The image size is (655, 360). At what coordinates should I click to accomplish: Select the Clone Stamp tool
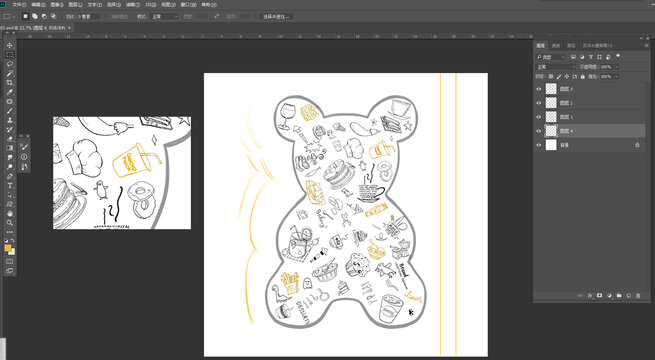click(x=10, y=120)
